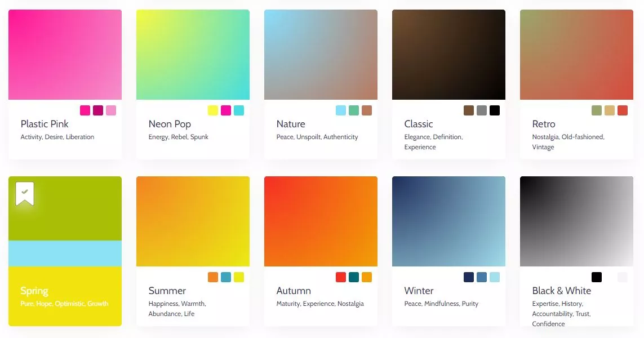The height and width of the screenshot is (338, 644).
Task: Choose the Winter gradient thumbnail
Action: pos(448,221)
